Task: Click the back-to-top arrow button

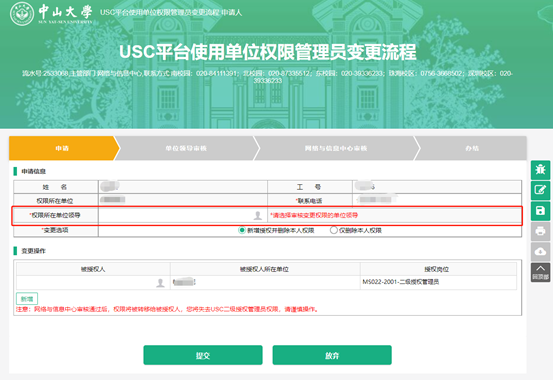Action: point(540,272)
